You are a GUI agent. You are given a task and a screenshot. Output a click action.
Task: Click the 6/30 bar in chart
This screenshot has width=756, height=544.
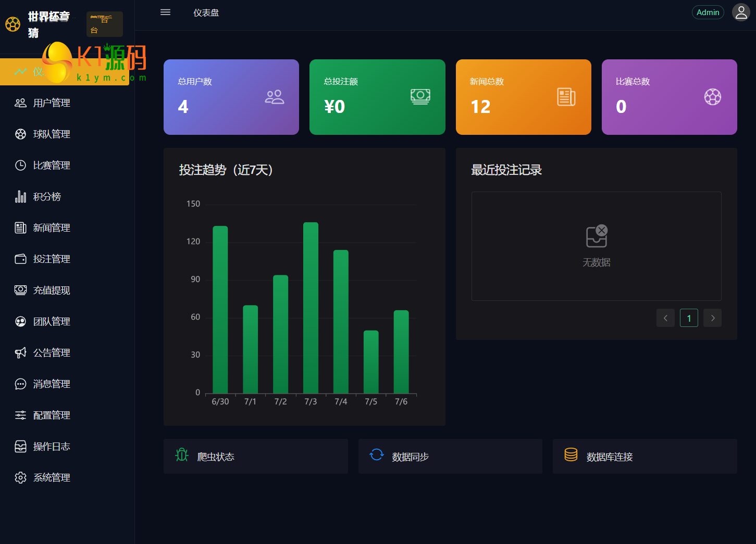tap(220, 310)
